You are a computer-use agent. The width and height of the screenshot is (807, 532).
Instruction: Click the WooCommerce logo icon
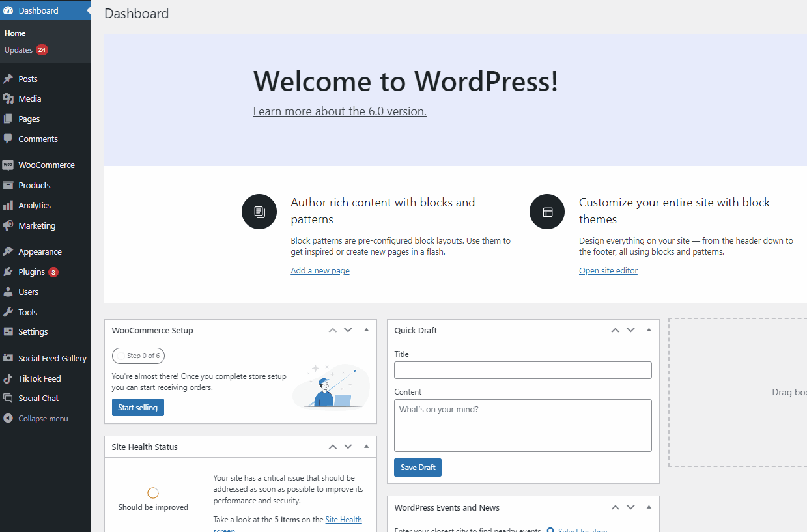tap(8, 165)
